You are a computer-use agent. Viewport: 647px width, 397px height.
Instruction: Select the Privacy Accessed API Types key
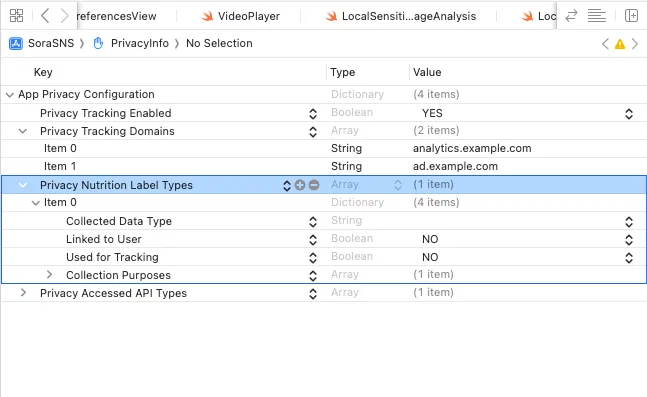[113, 293]
